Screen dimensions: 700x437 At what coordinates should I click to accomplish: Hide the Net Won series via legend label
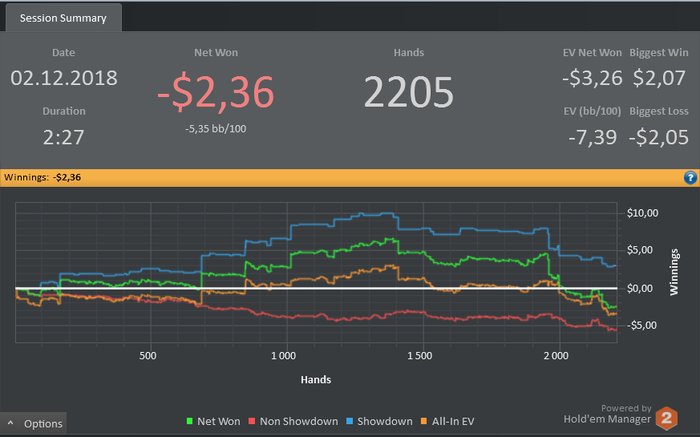click(219, 421)
